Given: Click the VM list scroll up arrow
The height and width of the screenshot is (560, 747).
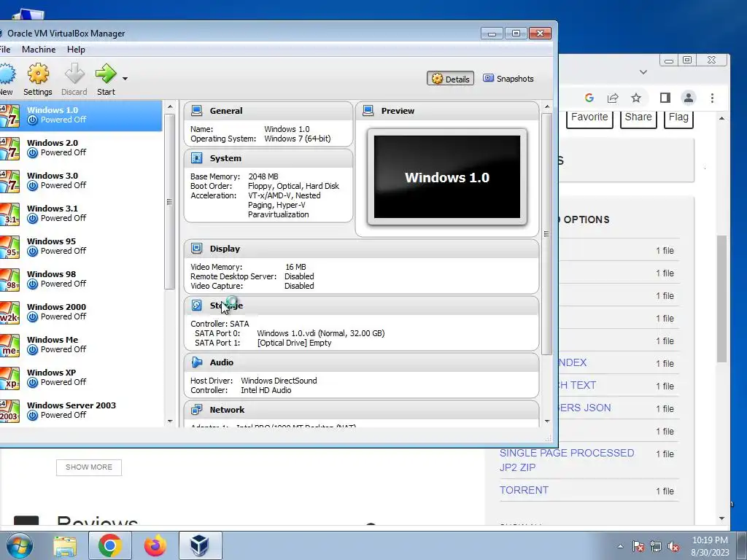Looking at the screenshot, I should [x=170, y=106].
